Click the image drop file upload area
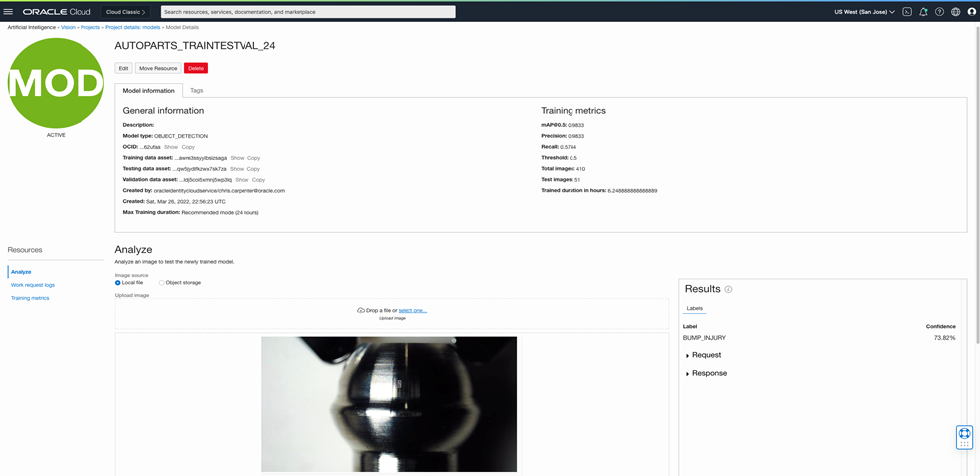 click(x=392, y=314)
